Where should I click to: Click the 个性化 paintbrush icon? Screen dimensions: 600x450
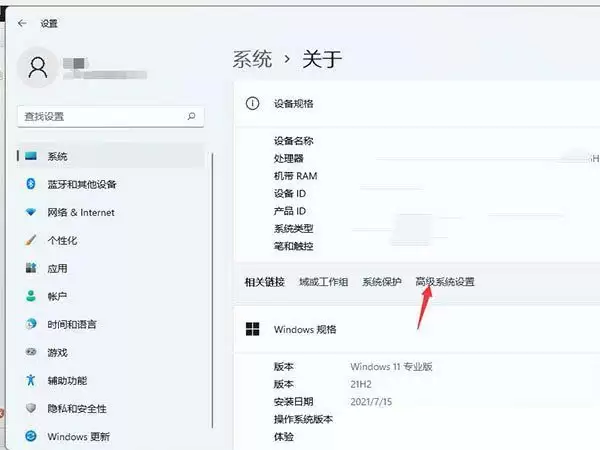pyautogui.click(x=31, y=240)
